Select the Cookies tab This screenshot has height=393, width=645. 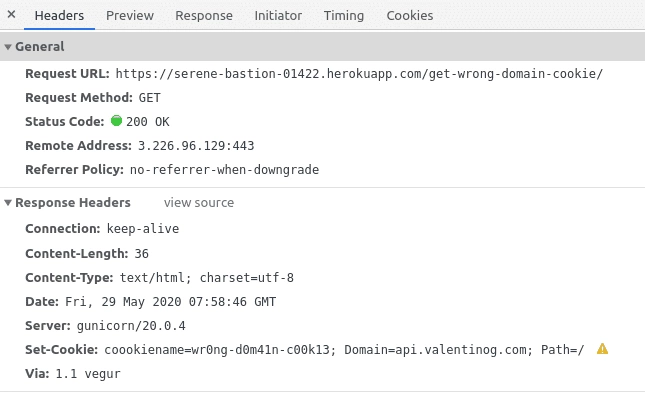click(410, 16)
